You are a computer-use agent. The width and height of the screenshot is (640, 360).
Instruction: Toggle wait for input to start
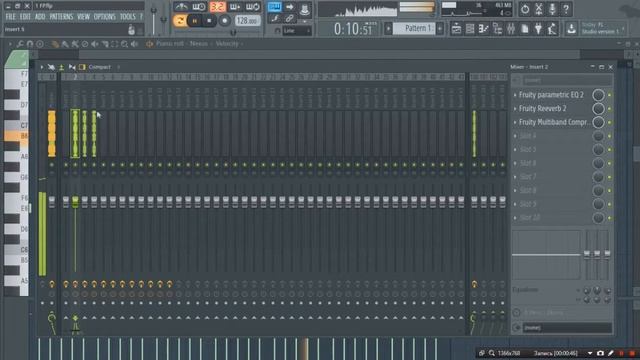pos(199,7)
